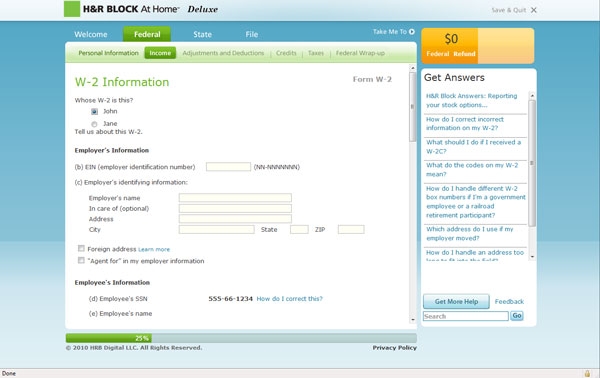Click the 25% progress bar
The image size is (600, 378).
coord(241,338)
